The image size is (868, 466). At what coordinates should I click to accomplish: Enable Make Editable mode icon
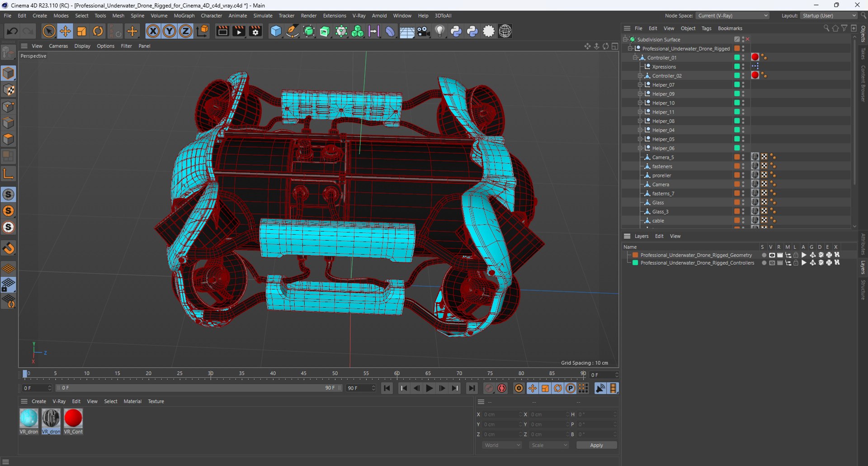(x=9, y=53)
